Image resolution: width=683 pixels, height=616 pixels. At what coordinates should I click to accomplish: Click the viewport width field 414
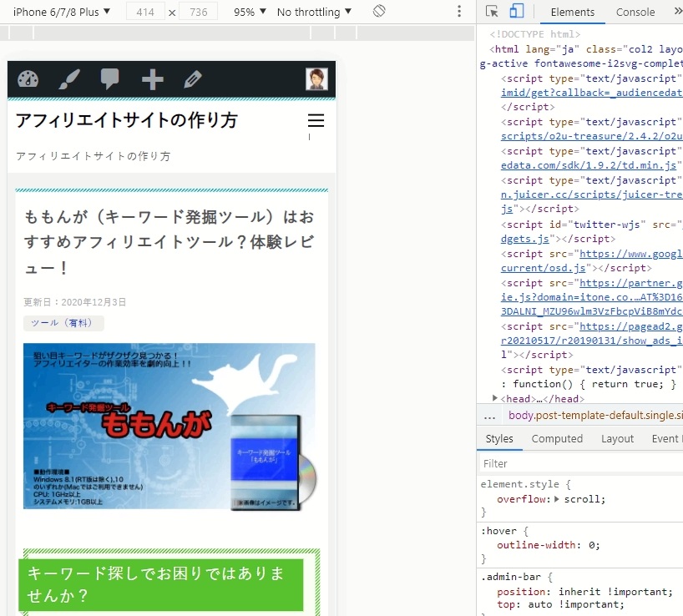coord(145,12)
